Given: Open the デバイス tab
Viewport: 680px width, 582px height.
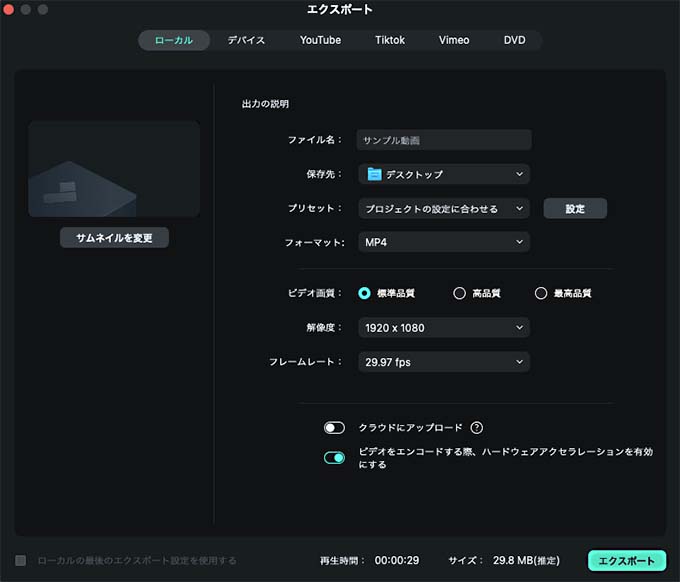Looking at the screenshot, I should point(246,40).
